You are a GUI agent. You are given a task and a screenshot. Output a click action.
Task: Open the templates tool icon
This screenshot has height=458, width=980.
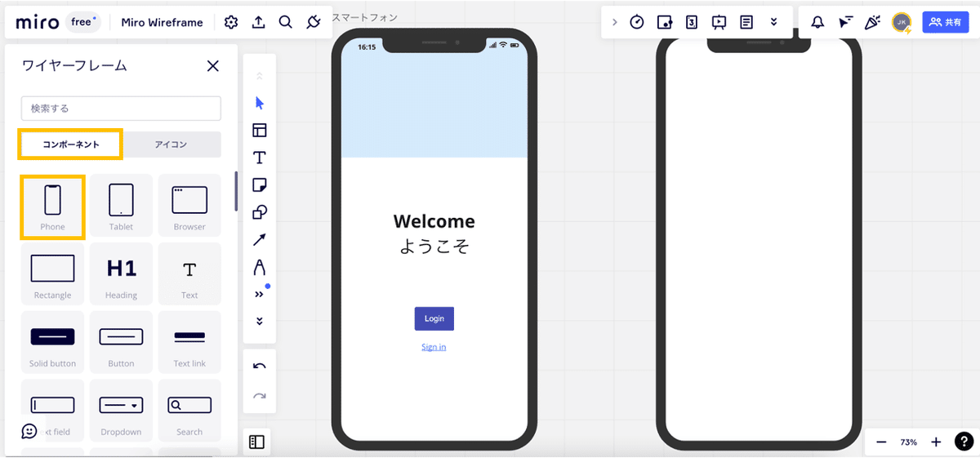click(260, 131)
